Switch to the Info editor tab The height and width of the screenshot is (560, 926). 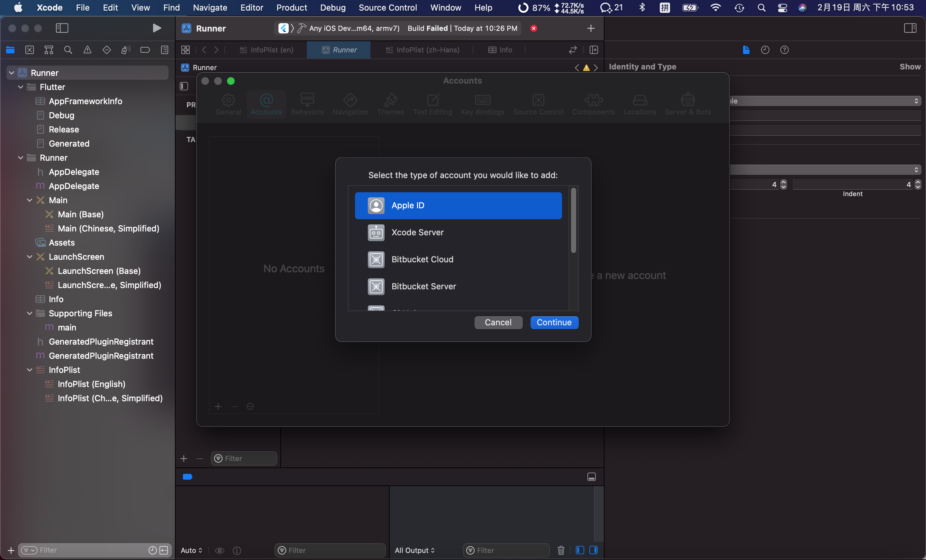[500, 50]
